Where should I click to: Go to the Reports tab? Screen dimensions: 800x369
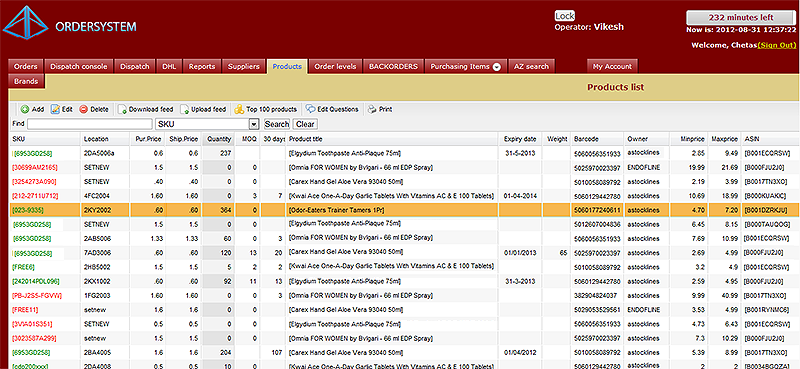202,66
